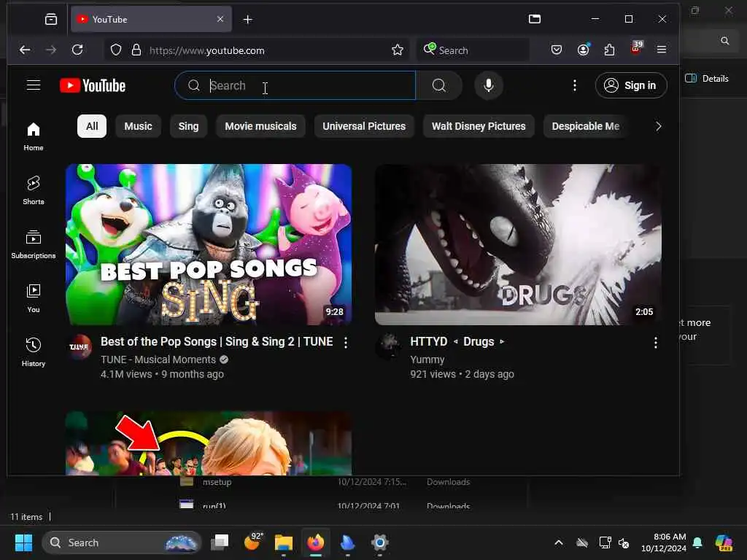Start voice search with microphone icon

click(488, 86)
